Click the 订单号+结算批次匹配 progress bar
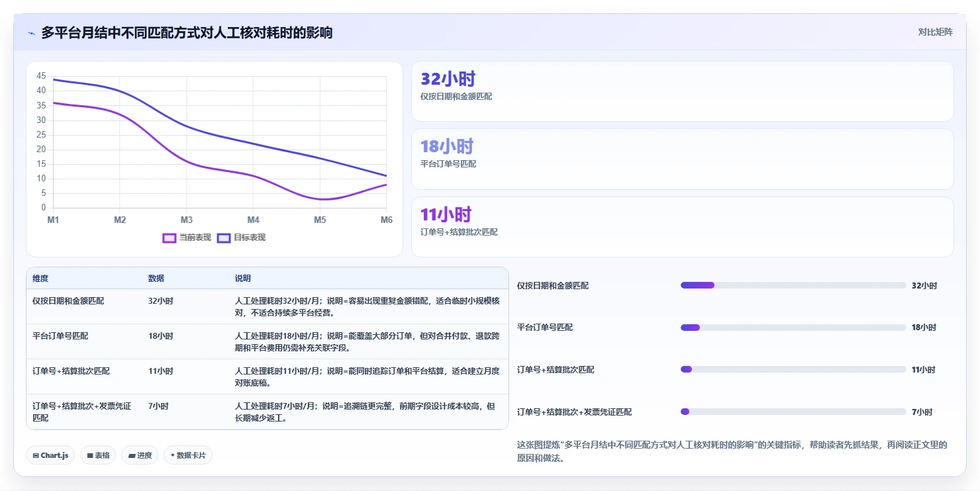 coord(793,369)
